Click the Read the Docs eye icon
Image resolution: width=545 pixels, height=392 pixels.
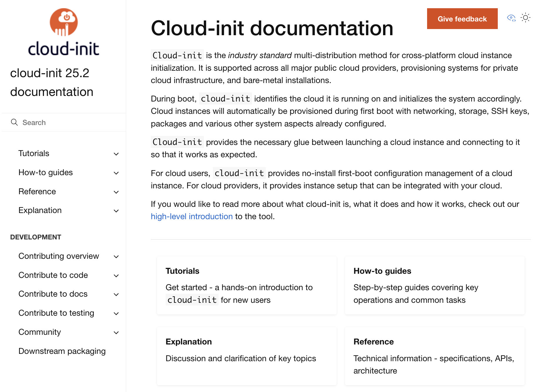click(511, 18)
